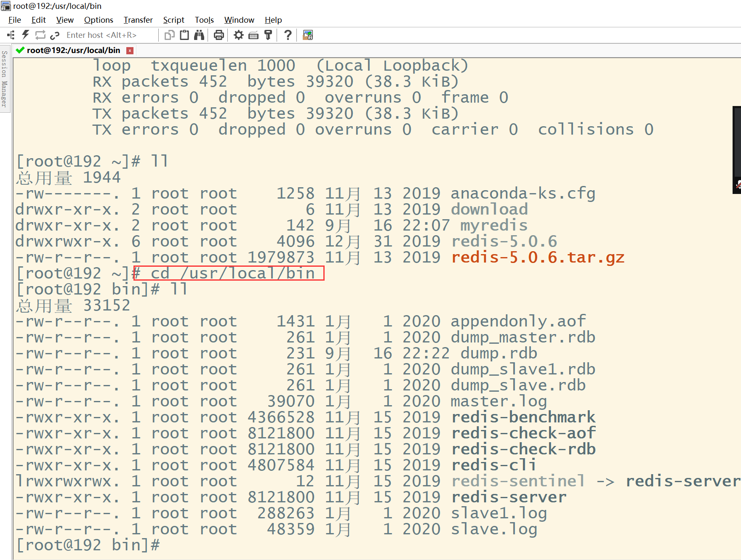This screenshot has height=560, width=741.
Task: Open the File menu
Action: point(15,20)
